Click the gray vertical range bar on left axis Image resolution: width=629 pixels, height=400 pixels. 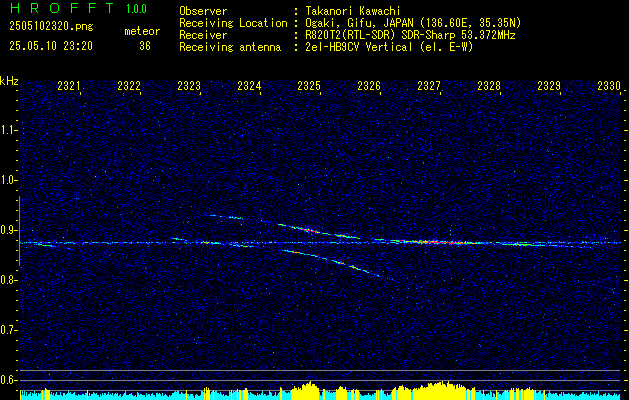click(x=19, y=231)
